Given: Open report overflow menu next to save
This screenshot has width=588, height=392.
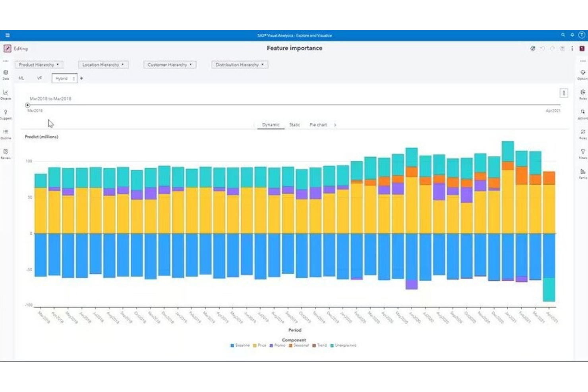Looking at the screenshot, I should coord(572,48).
